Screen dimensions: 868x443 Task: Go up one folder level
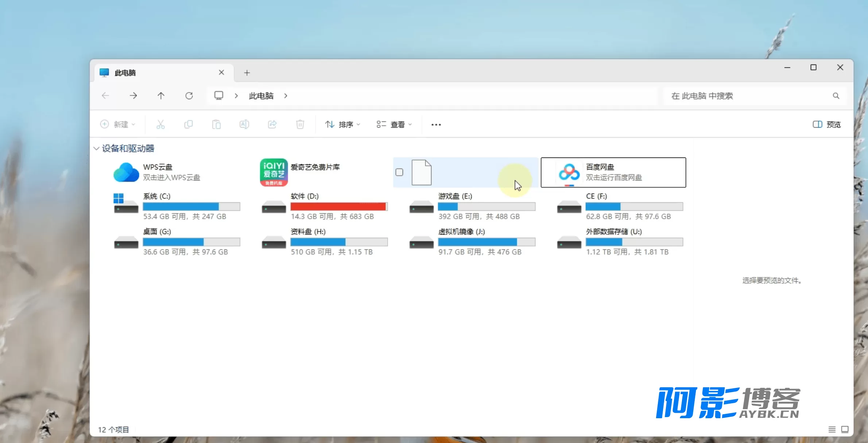click(161, 96)
